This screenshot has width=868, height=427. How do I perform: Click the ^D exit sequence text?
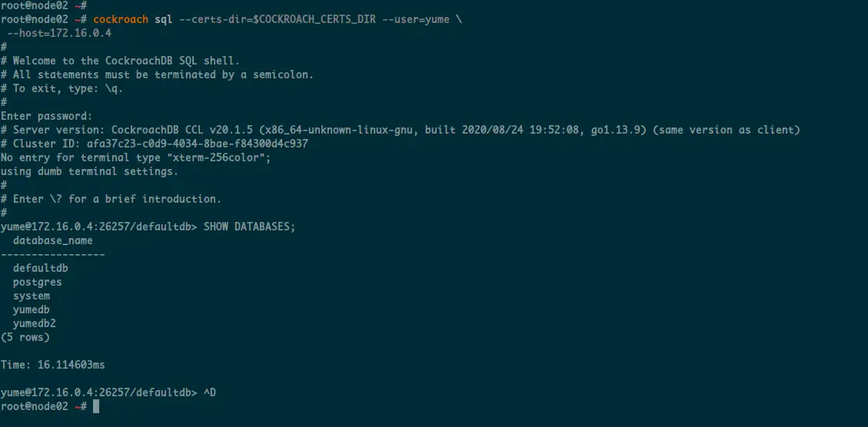click(210, 392)
